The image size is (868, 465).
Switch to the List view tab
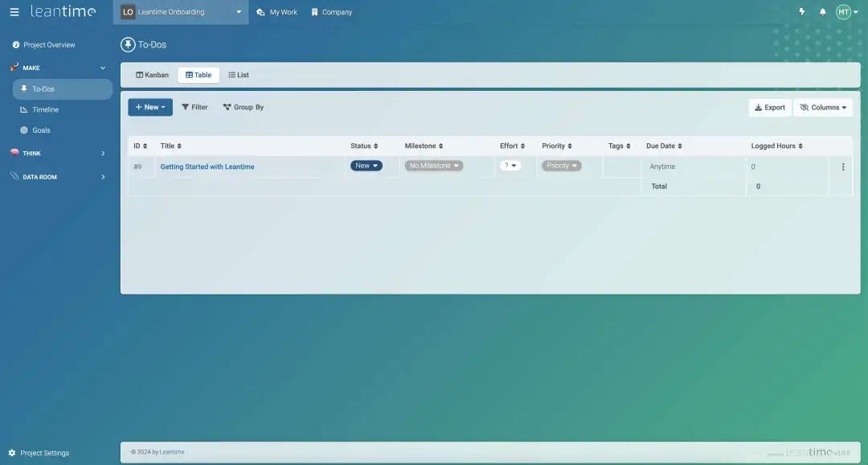tap(239, 75)
